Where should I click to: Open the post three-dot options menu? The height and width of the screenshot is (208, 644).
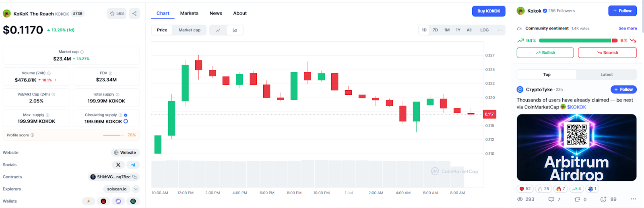pyautogui.click(x=634, y=199)
